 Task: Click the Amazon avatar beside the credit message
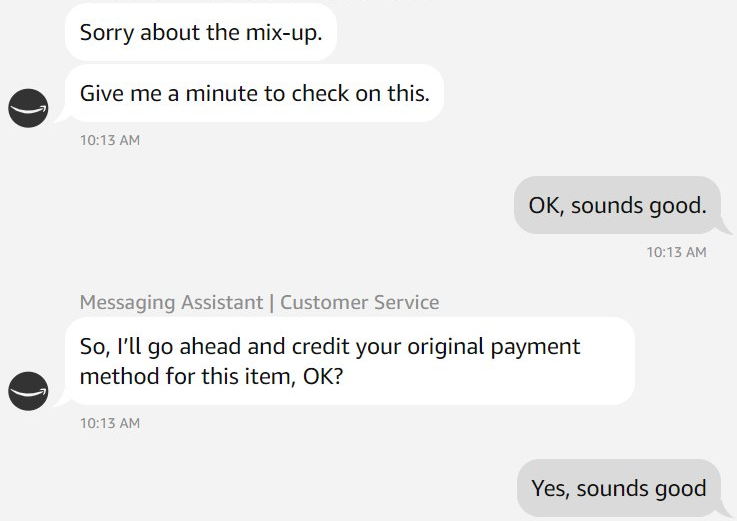[29, 390]
